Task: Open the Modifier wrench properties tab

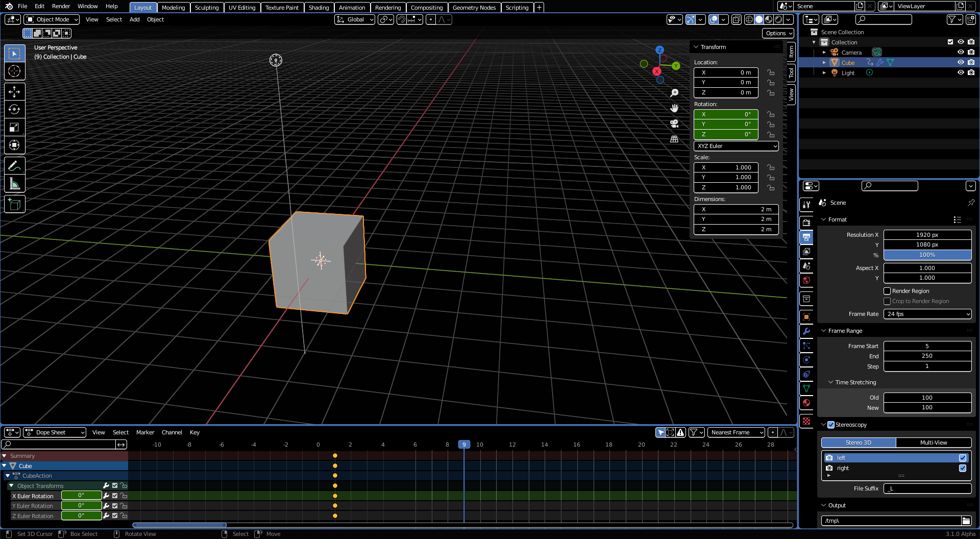Action: click(806, 331)
